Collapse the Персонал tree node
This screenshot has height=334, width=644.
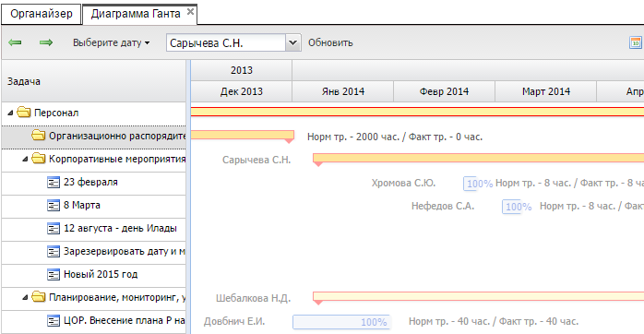click(x=10, y=113)
